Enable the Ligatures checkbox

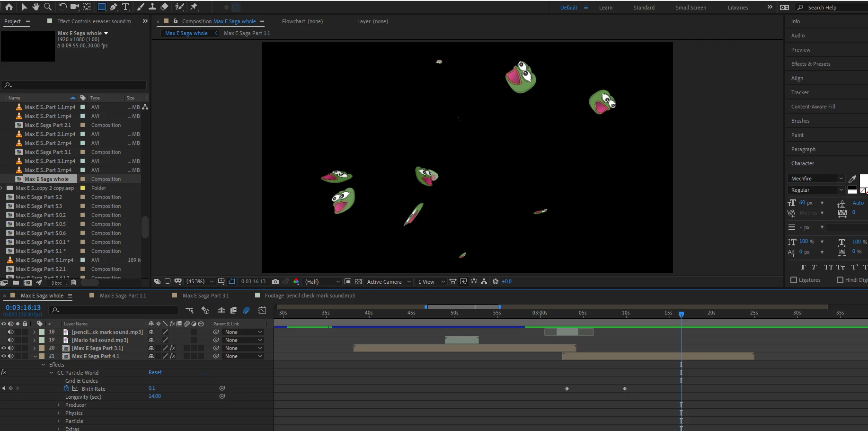(x=794, y=280)
